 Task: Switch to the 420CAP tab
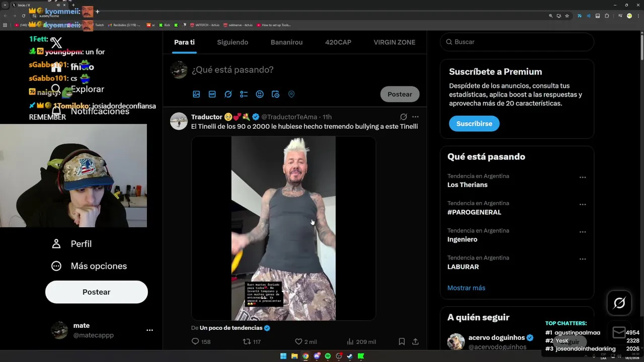point(338,42)
